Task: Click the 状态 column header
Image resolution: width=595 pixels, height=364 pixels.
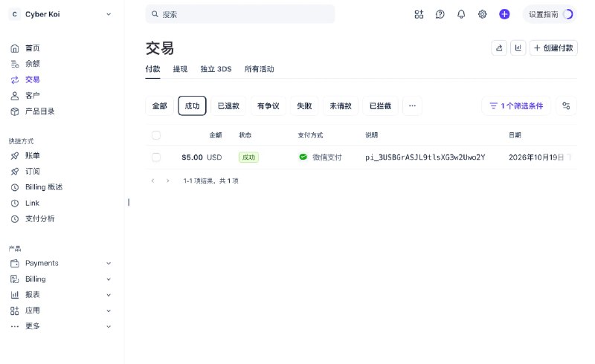Action: 245,135
